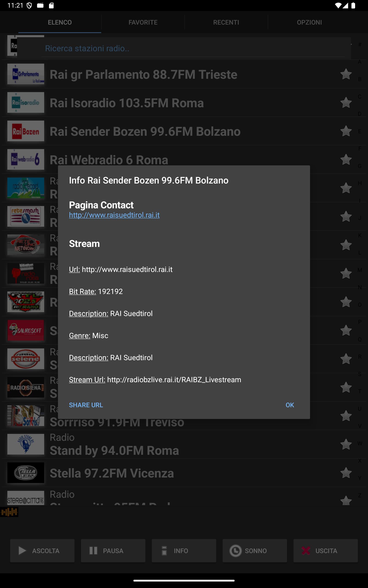Toggle star for Rai Webradio 6 Roma
368x588 pixels.
click(x=346, y=160)
